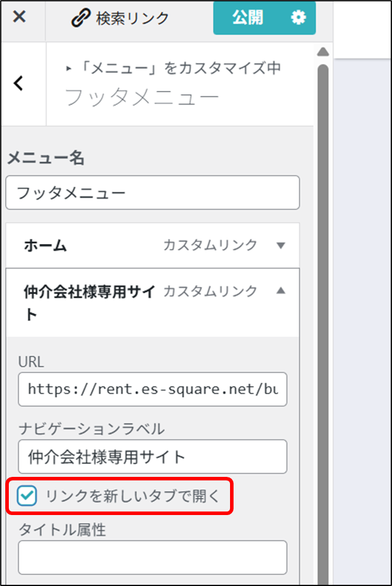Open the 検索リンク text link
Viewport: 392px width, 586px height.
pyautogui.click(x=132, y=18)
